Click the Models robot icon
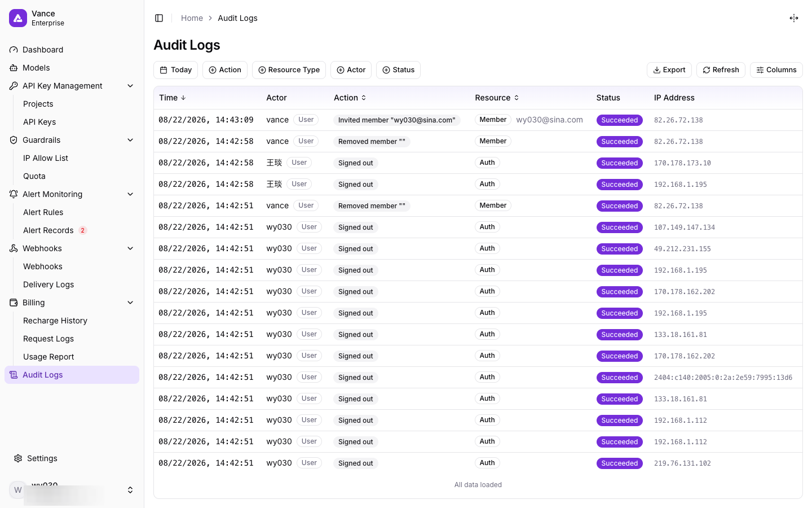This screenshot has height=508, width=812. [14, 68]
